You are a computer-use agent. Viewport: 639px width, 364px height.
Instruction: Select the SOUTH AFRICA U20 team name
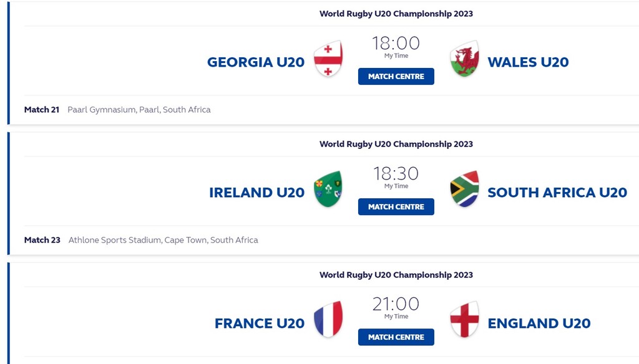coord(557,193)
